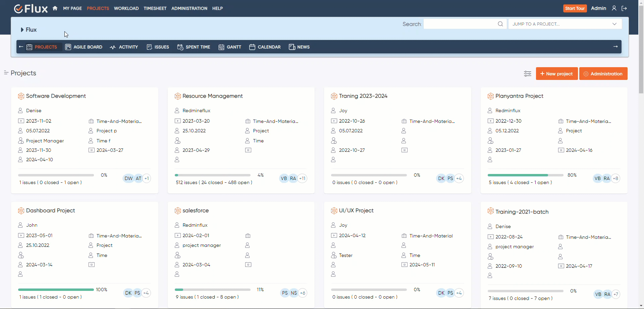Click the search magnifier icon
644x309 pixels.
[500, 24]
